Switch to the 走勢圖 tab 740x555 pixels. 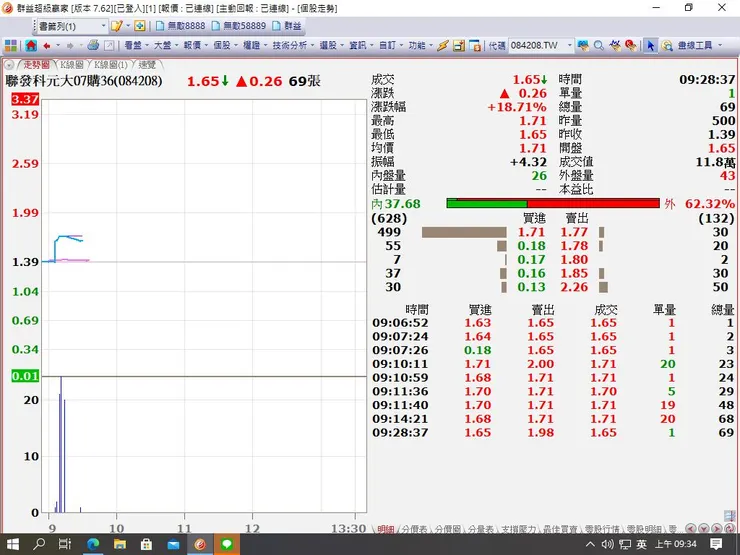coord(36,65)
